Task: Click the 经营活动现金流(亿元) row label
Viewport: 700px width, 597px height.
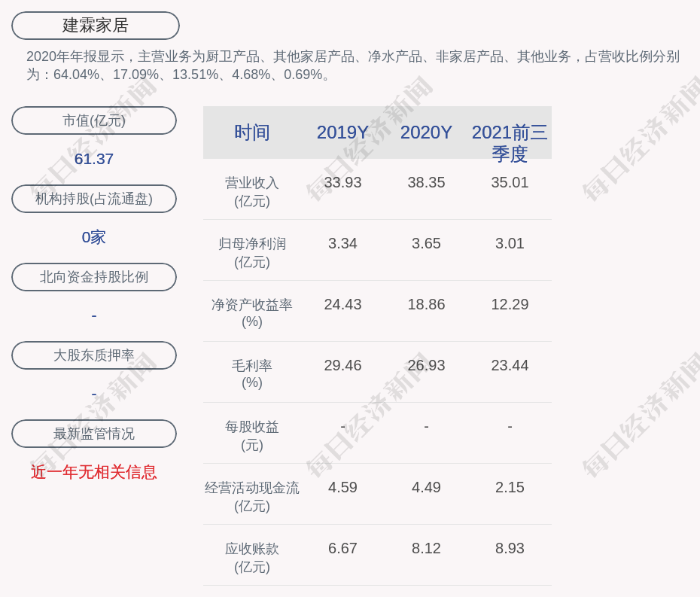Action: [252, 497]
